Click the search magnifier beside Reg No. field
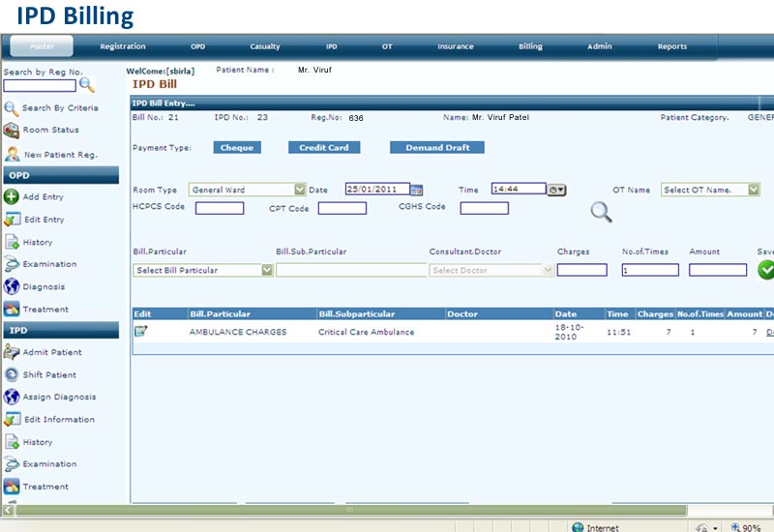The height and width of the screenshot is (532, 774). click(x=87, y=85)
